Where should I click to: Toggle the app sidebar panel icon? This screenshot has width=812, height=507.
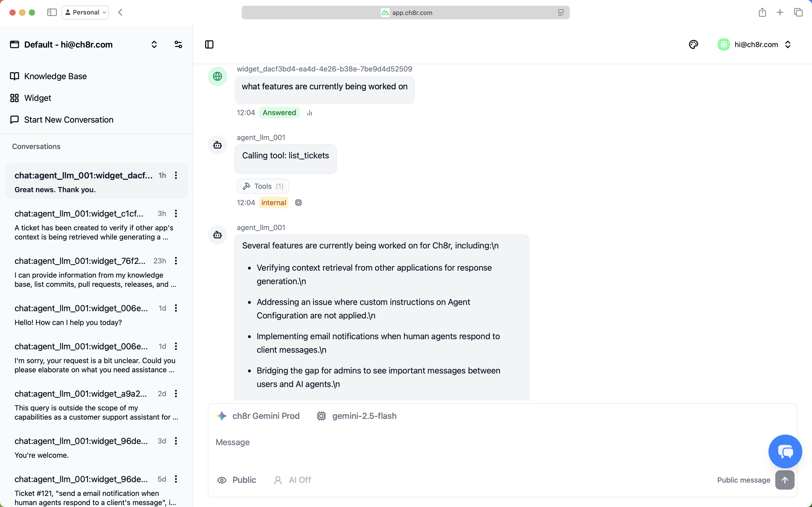[x=209, y=45]
